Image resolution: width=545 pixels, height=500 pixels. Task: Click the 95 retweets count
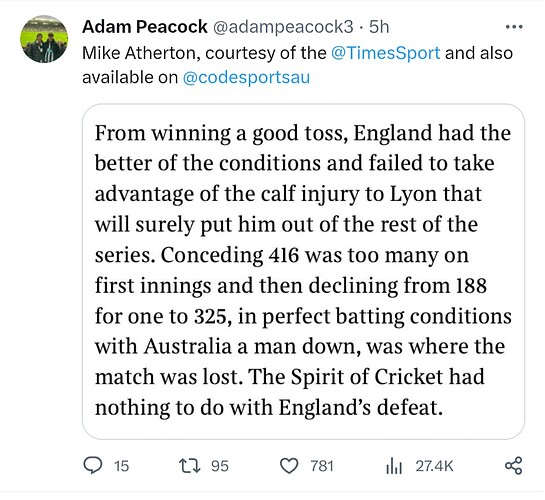coord(220,466)
